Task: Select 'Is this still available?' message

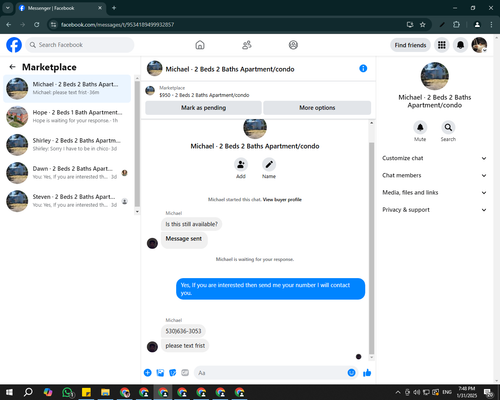Action: [192, 224]
